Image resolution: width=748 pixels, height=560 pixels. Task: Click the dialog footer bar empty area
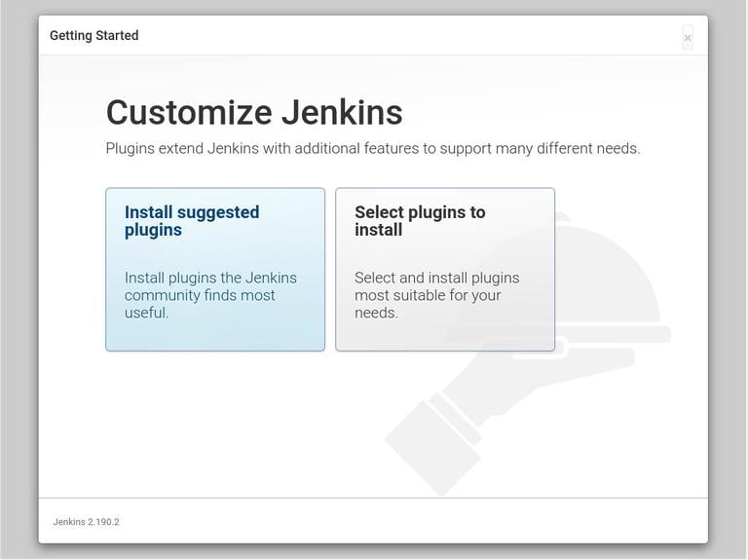point(390,522)
